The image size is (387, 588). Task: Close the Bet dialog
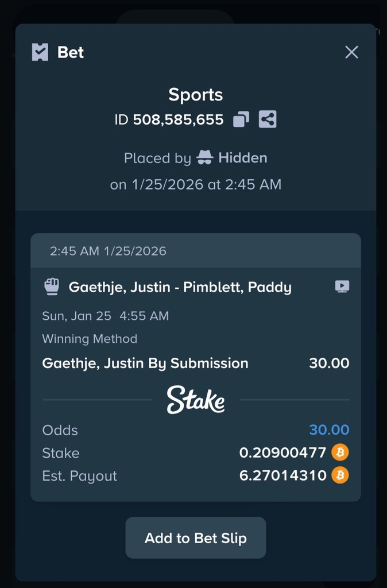[351, 52]
